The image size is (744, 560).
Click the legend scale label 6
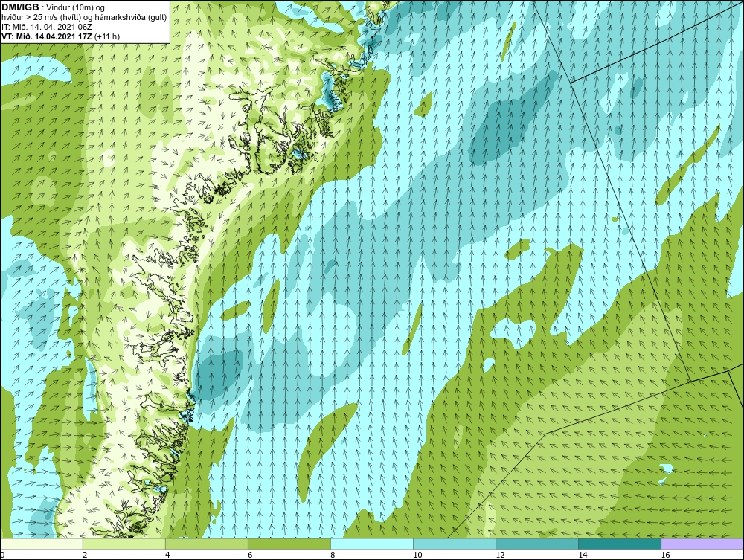tap(250, 555)
